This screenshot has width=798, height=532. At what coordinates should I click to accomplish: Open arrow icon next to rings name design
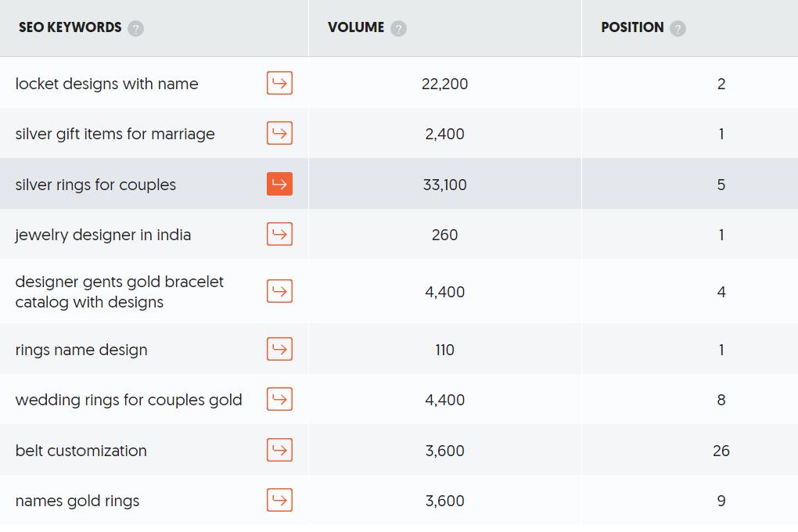coord(279,349)
